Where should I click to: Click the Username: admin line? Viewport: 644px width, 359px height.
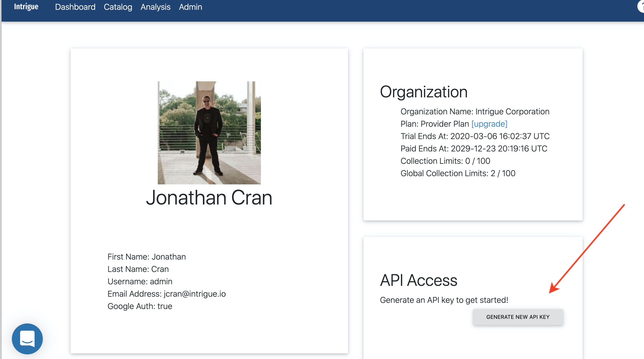[x=140, y=281]
